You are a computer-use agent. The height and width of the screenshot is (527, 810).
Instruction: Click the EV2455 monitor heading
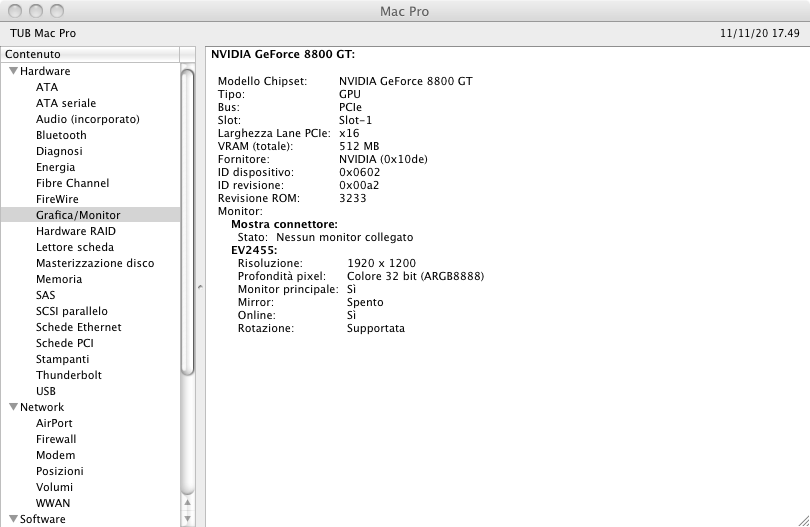click(254, 250)
